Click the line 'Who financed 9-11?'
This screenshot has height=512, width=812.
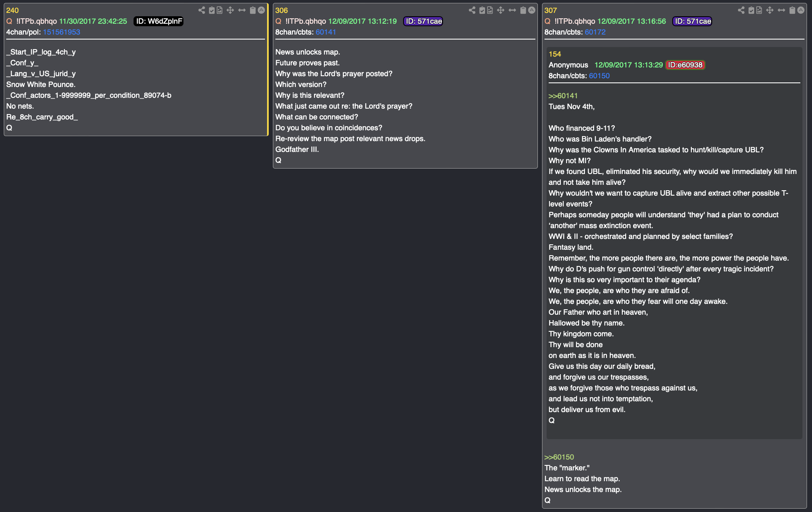click(582, 128)
